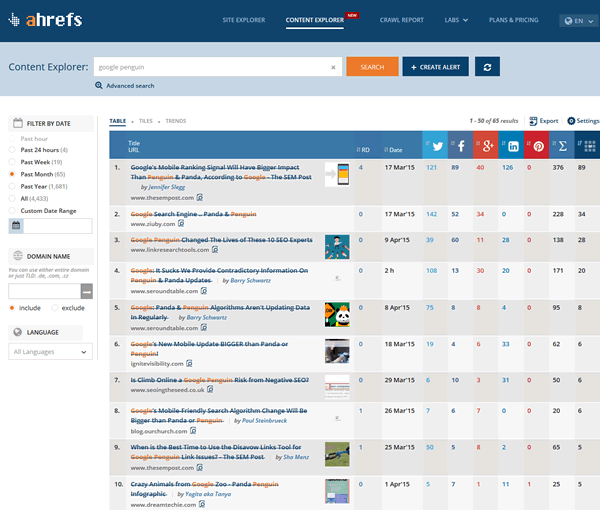
Task: Sort by RD column
Action: coord(363,150)
